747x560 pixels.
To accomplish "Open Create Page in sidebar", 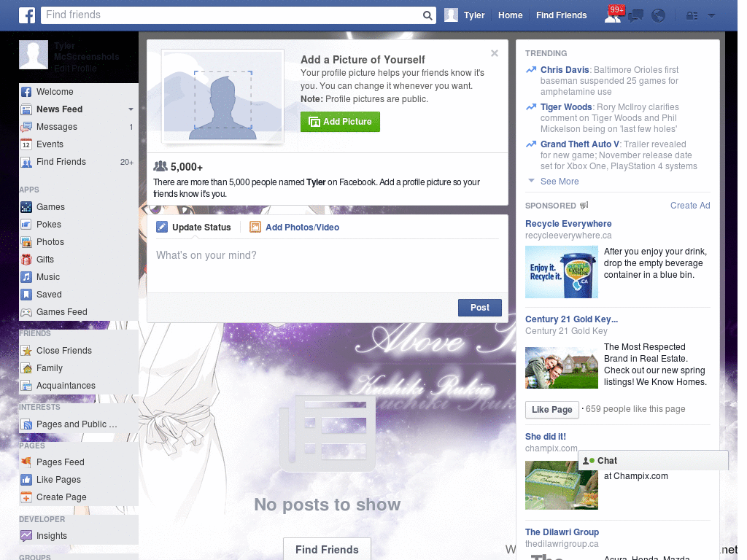I will point(79,497).
